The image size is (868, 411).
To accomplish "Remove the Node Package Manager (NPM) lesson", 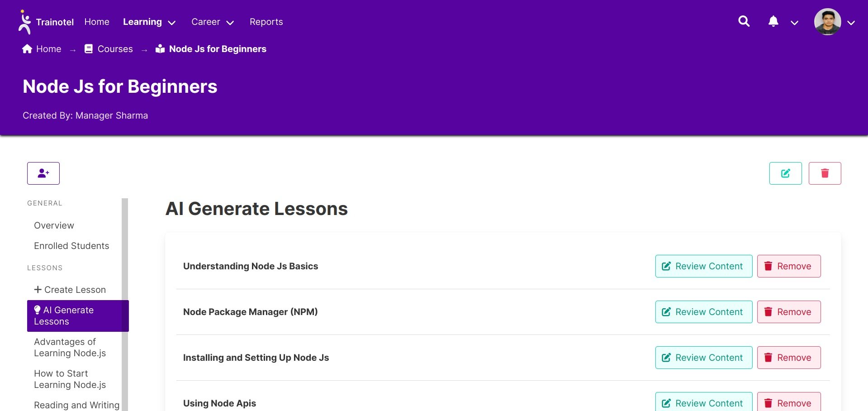I will tap(788, 312).
